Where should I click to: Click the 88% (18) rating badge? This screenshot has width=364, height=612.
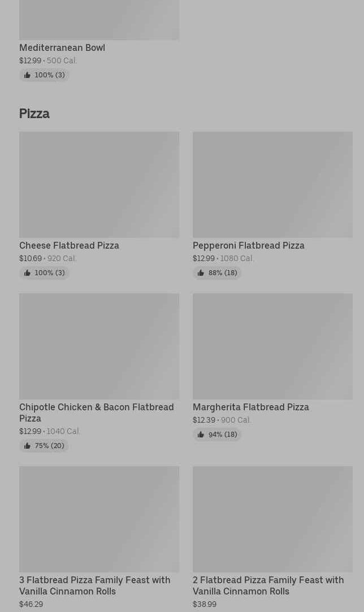coord(217,273)
